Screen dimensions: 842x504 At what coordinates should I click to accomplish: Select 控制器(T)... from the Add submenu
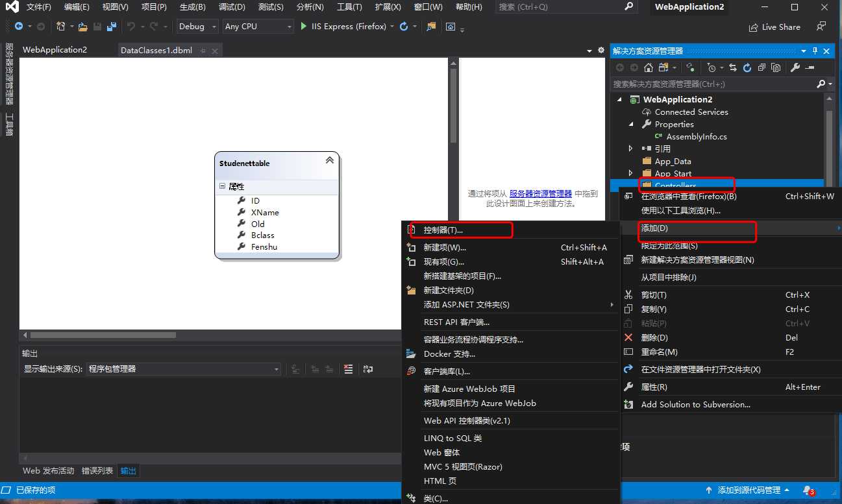coord(443,230)
